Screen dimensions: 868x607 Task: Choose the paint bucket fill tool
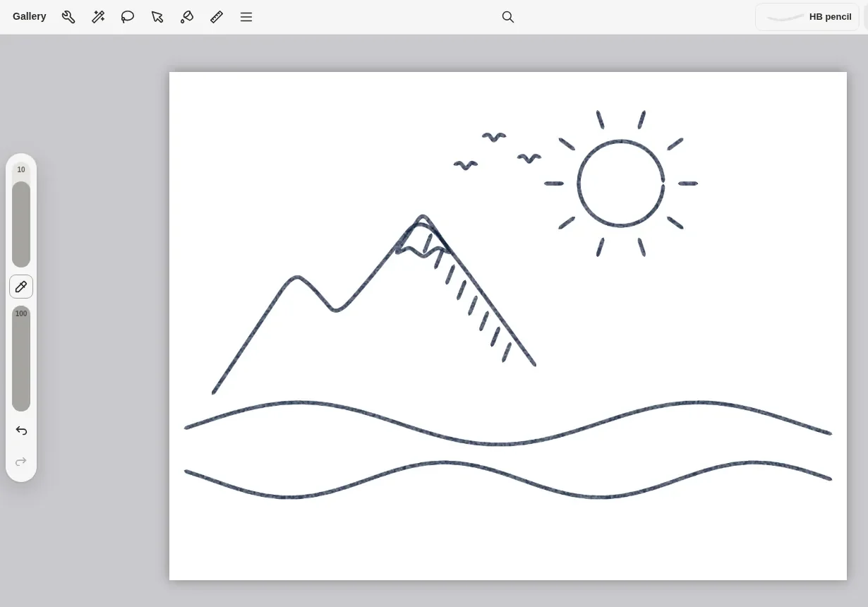tap(187, 17)
